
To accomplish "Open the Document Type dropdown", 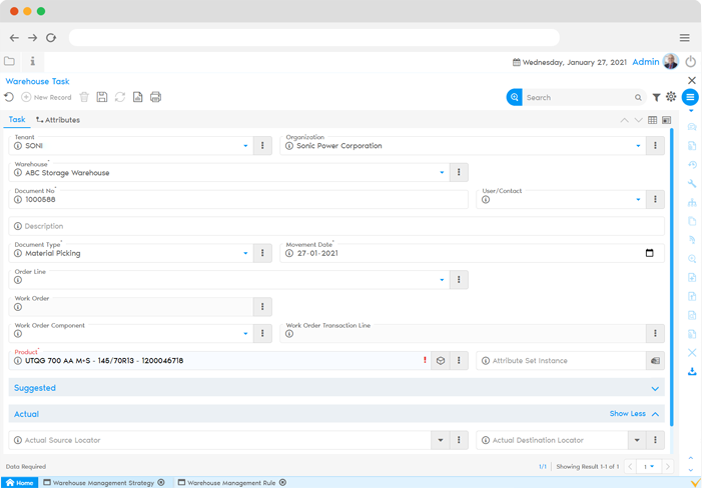I will (246, 253).
